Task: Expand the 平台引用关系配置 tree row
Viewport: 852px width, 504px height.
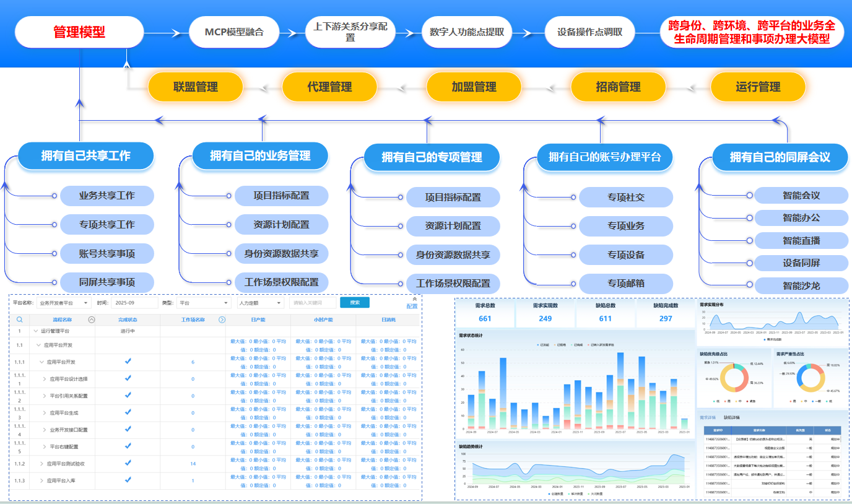Action: coord(45,396)
